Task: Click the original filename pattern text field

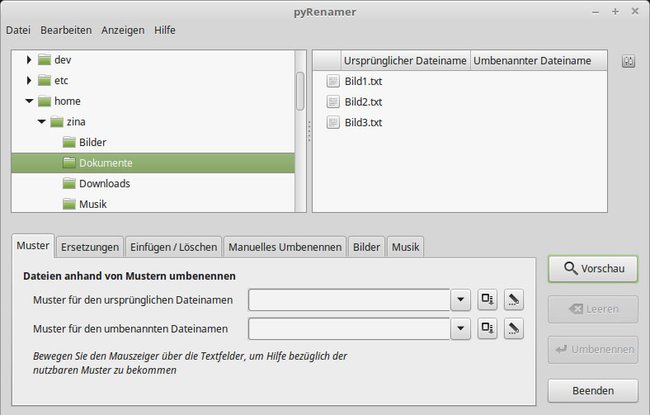Action: click(x=349, y=299)
